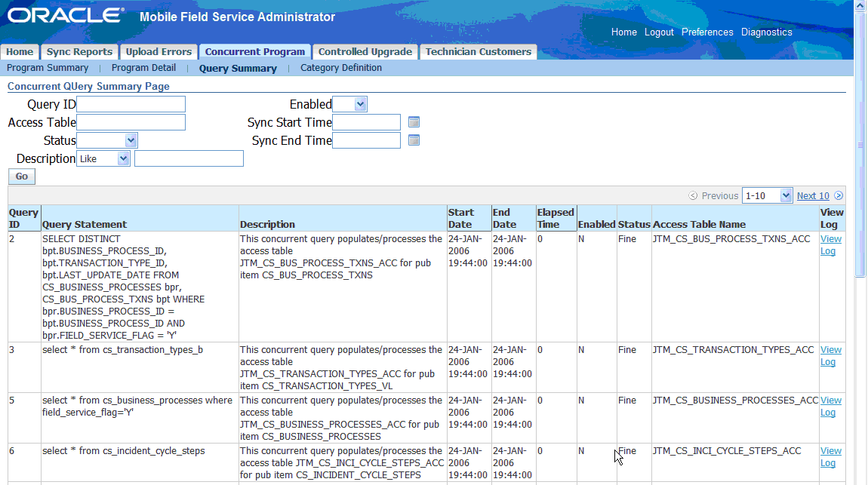The height and width of the screenshot is (485, 868).
Task: Open Category Definition subtab
Action: pos(341,67)
